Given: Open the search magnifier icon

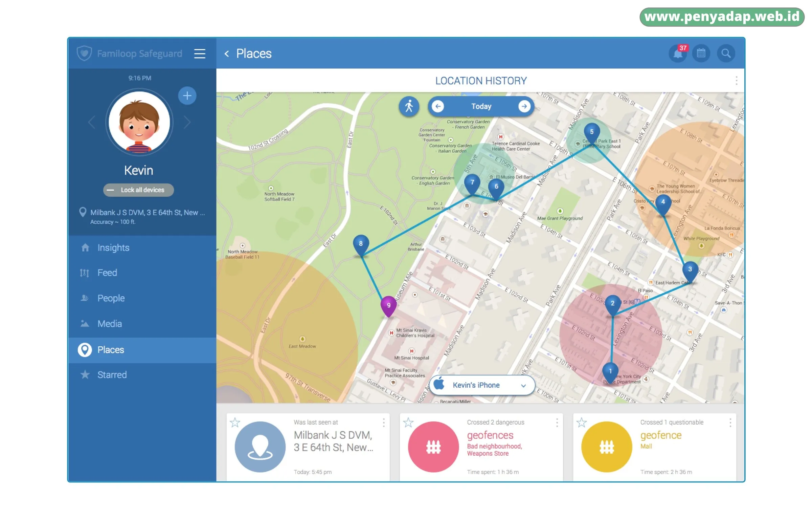Looking at the screenshot, I should (x=726, y=53).
